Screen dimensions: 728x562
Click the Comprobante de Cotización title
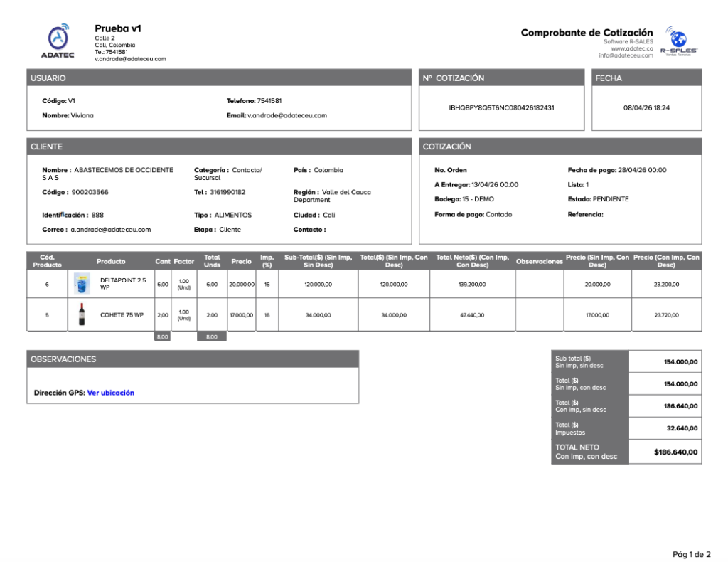point(587,33)
